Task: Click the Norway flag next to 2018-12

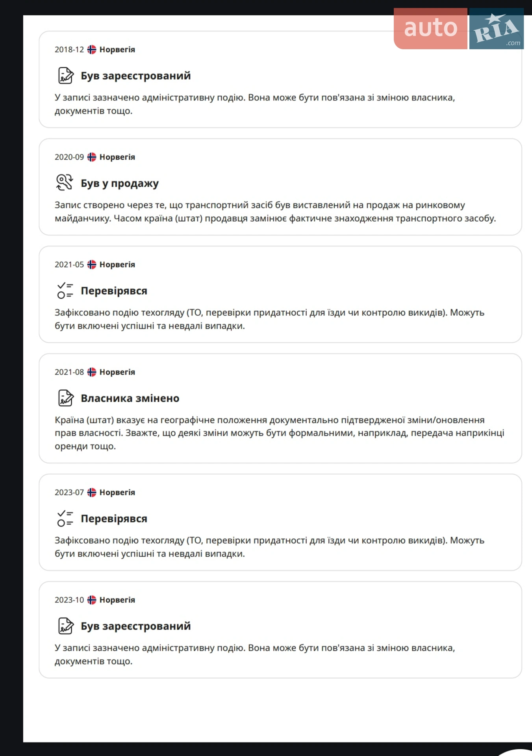Action: (92, 50)
